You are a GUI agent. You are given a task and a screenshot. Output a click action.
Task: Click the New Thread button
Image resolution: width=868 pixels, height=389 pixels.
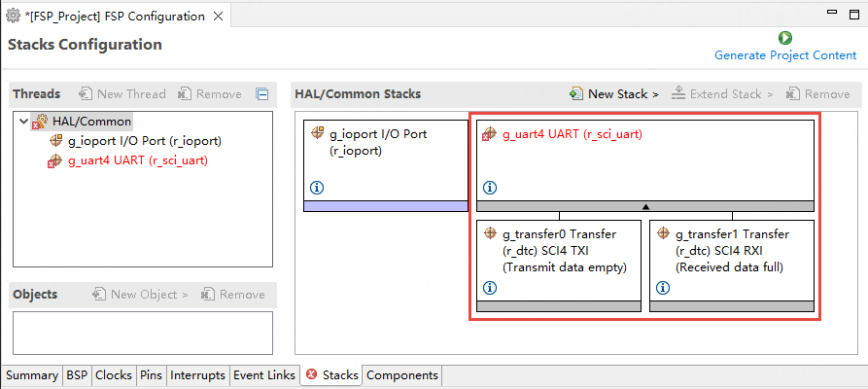[122, 94]
